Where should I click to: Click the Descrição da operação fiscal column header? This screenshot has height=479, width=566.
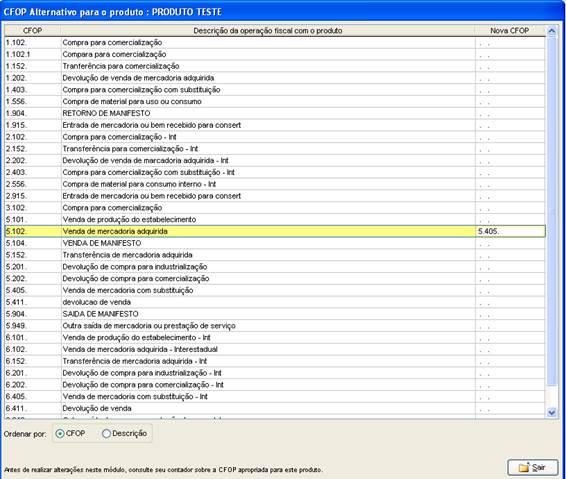pos(268,31)
